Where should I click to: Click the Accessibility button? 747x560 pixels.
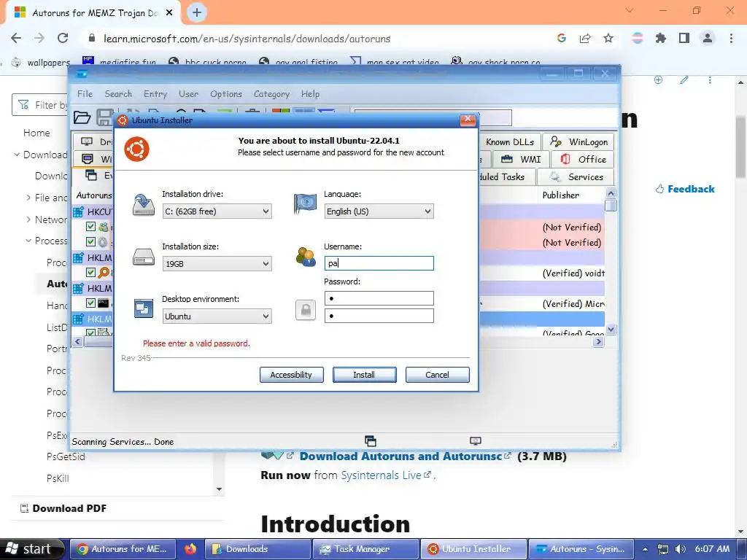tap(291, 375)
